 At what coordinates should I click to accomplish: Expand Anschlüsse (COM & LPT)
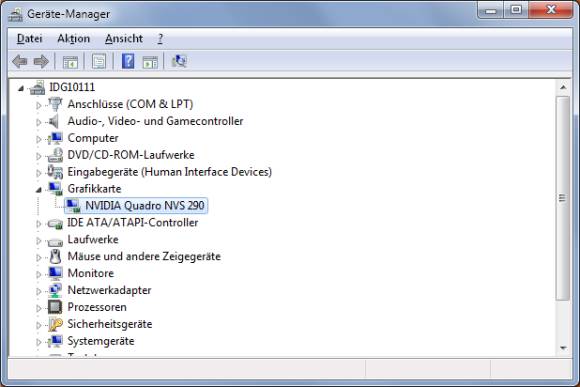click(38, 105)
